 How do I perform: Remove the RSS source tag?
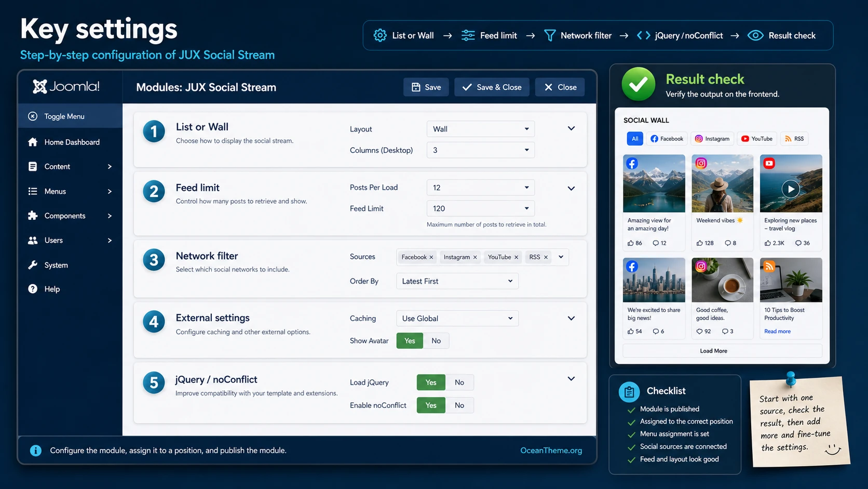tap(546, 257)
